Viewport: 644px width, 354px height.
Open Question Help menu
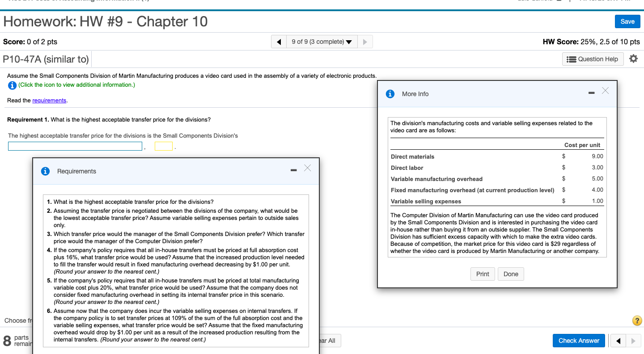point(593,59)
